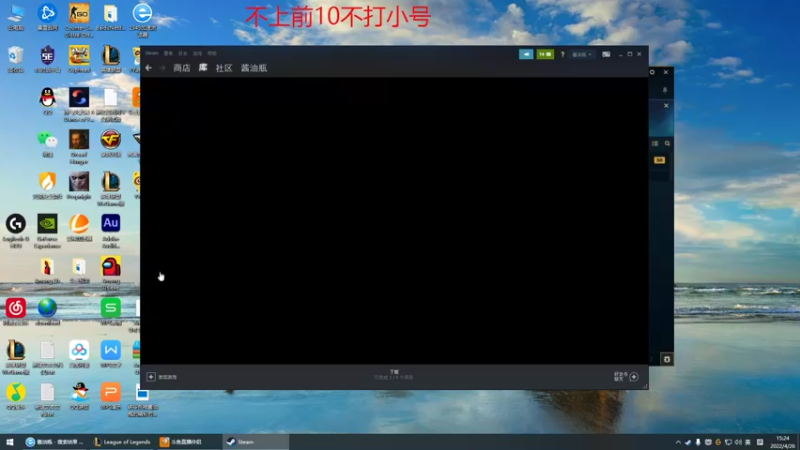Image resolution: width=800 pixels, height=450 pixels.
Task: Select the Counter-Strike GO desktop icon
Action: click(79, 20)
